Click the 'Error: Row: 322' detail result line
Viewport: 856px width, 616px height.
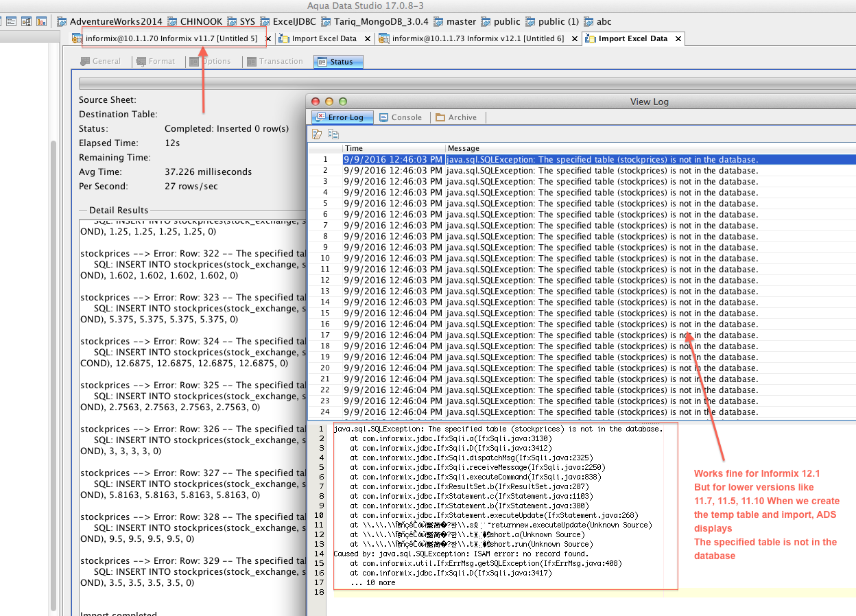(x=193, y=254)
